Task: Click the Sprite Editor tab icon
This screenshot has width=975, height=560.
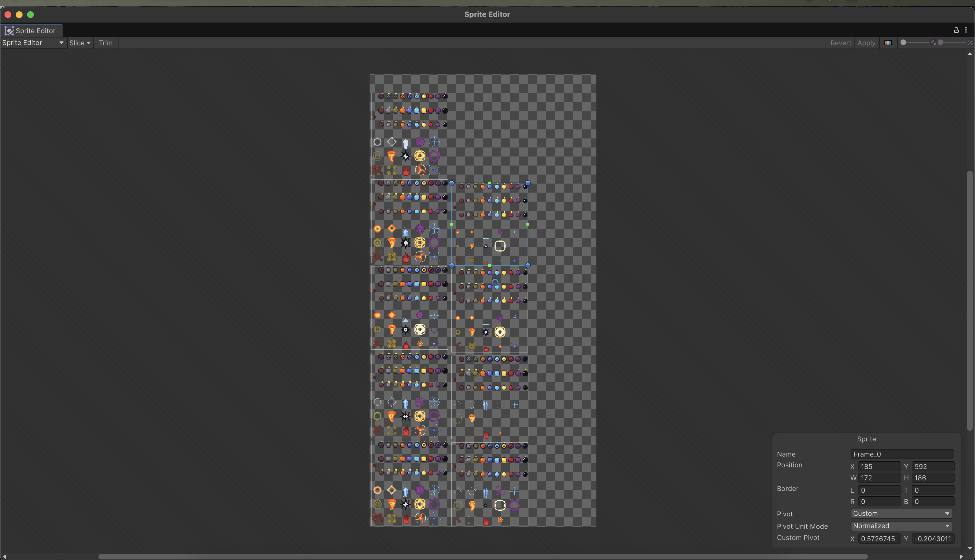Action: pyautogui.click(x=9, y=31)
